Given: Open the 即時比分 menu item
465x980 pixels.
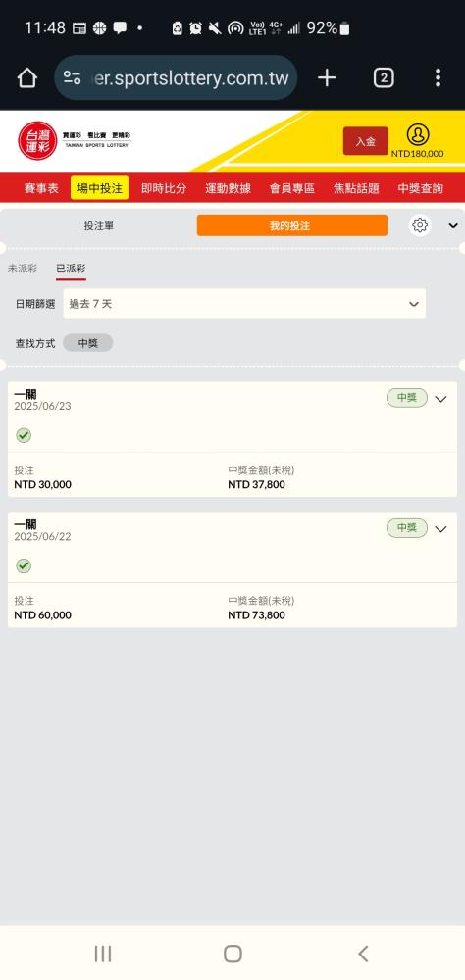Looking at the screenshot, I should pyautogui.click(x=164, y=188).
